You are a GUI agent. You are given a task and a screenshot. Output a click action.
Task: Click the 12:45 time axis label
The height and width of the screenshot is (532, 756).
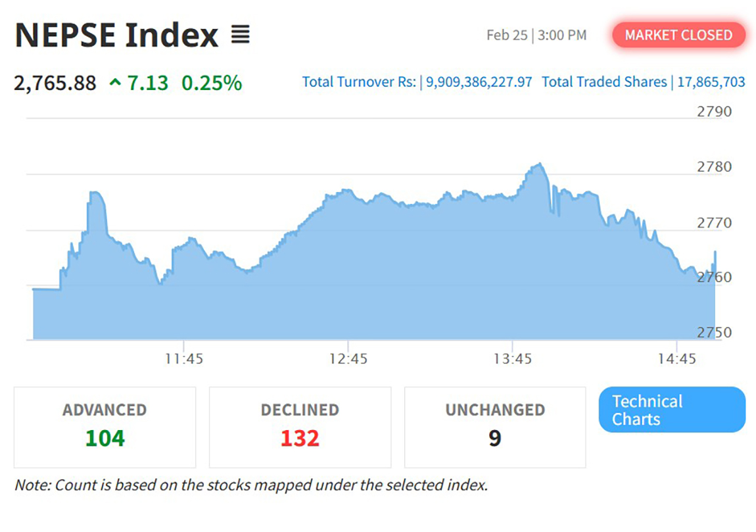(x=348, y=359)
